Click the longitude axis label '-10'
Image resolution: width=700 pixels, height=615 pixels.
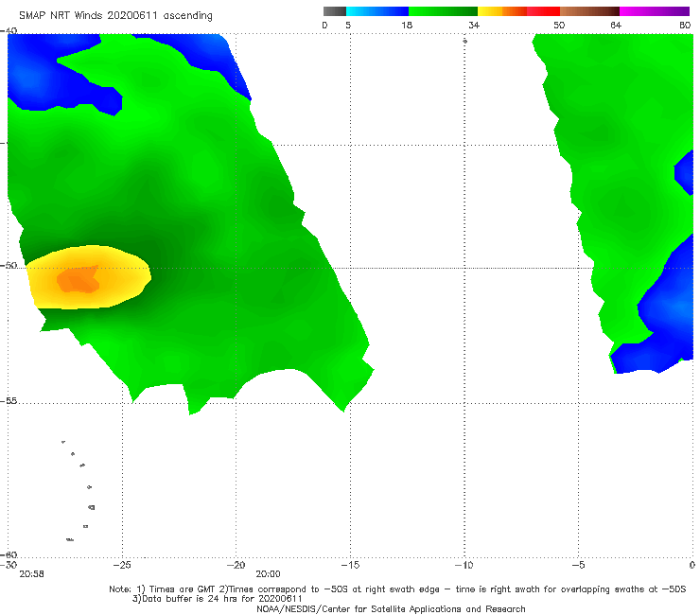(x=464, y=565)
